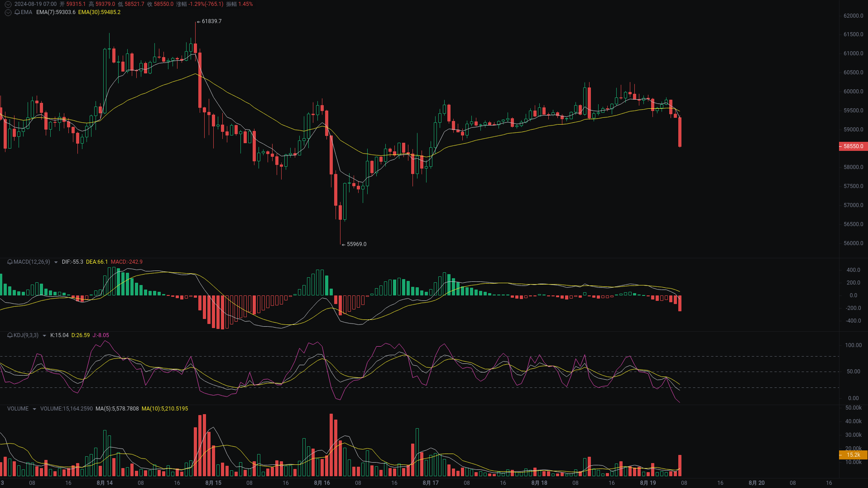This screenshot has height=488, width=868.
Task: Click the 8月 15 date label
Action: pos(213,483)
